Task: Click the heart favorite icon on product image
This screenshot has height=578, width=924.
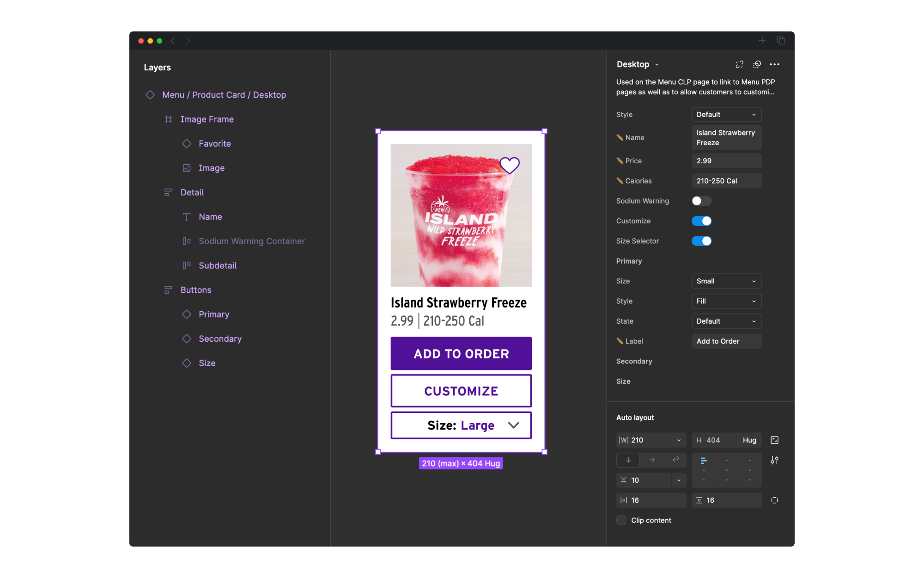Action: coord(510,165)
